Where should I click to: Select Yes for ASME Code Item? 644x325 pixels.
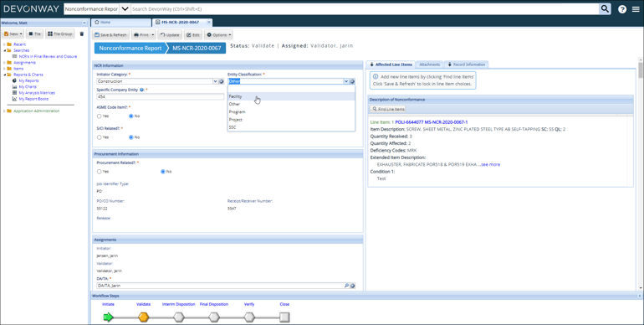tap(99, 116)
